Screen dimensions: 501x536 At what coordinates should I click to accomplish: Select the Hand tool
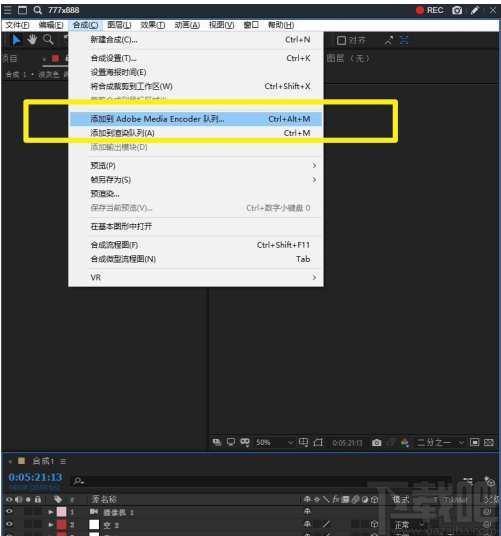click(32, 40)
